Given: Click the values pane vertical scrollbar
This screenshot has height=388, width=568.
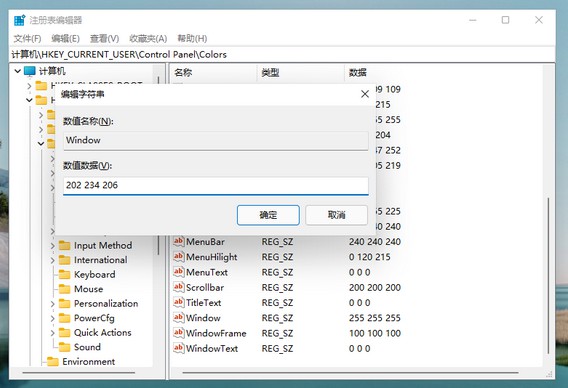Looking at the screenshot, I should 548,275.
